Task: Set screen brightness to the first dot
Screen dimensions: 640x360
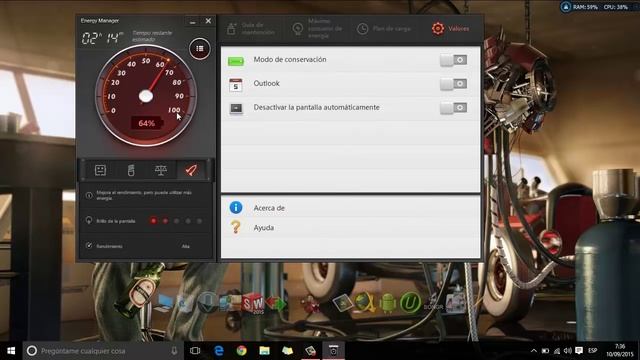Action: tap(153, 221)
